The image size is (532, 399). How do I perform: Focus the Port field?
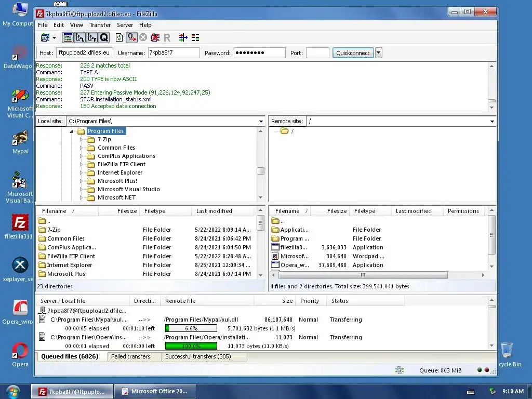[x=317, y=52]
